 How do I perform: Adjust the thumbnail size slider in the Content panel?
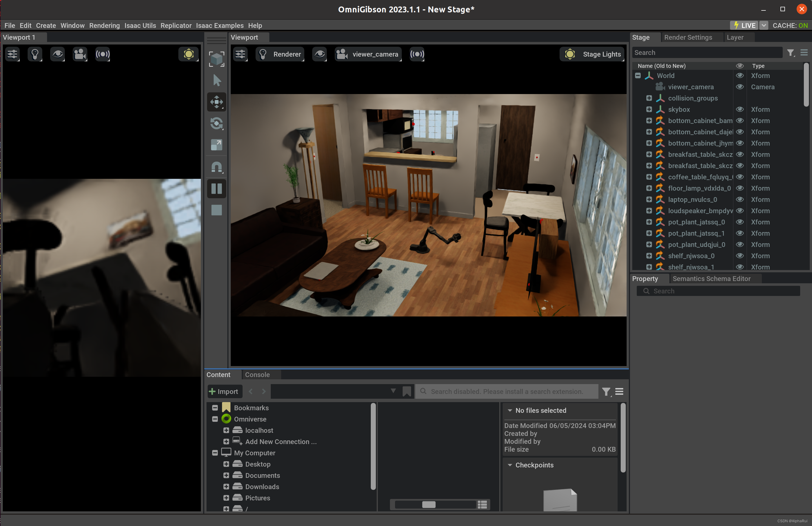(429, 505)
